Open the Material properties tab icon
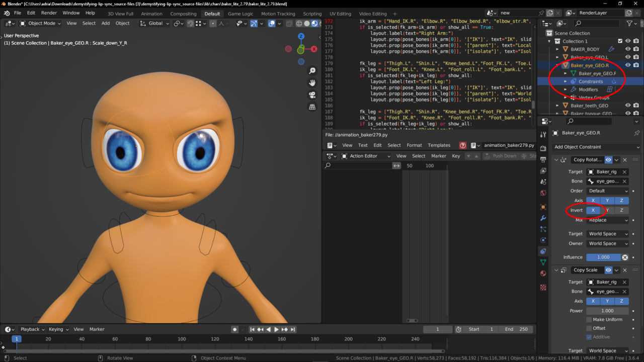 (543, 274)
